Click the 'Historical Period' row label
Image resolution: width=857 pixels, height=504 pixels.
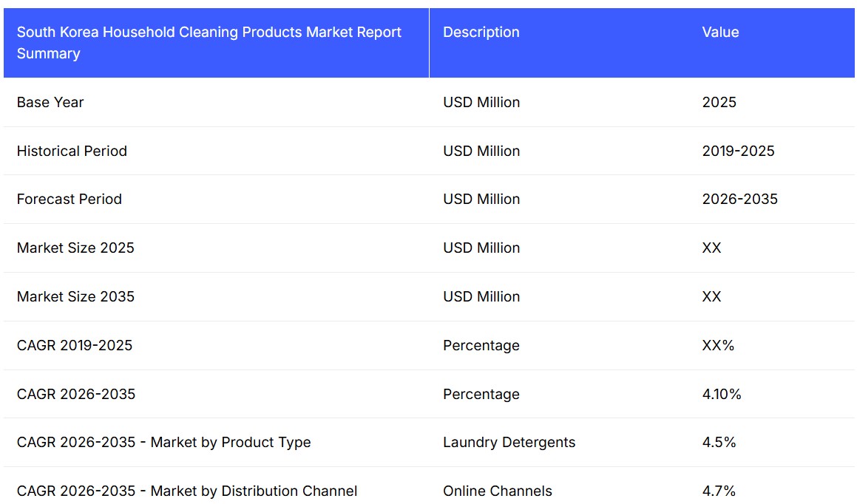point(72,151)
